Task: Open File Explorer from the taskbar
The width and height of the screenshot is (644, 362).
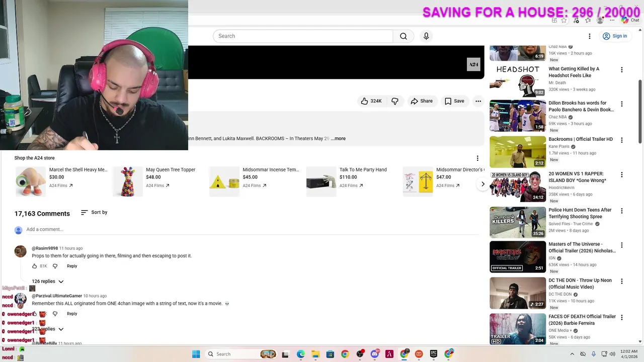Action: [x=315, y=354]
